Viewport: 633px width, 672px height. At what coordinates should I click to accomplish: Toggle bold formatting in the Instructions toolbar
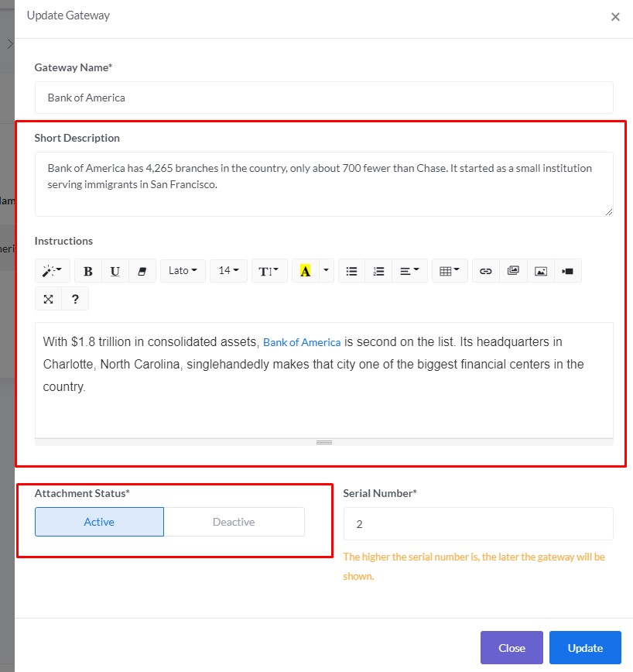[88, 271]
